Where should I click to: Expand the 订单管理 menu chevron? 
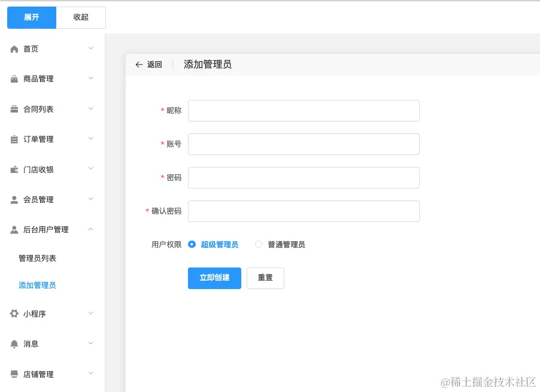tap(91, 138)
